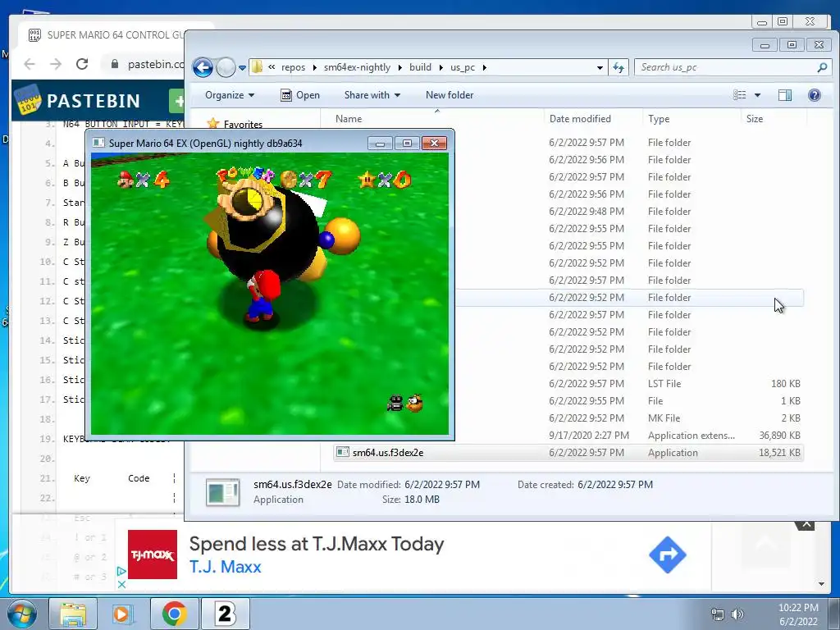Viewport: 840px width, 630px height.
Task: Click power meter health gauge in game
Action: click(248, 202)
